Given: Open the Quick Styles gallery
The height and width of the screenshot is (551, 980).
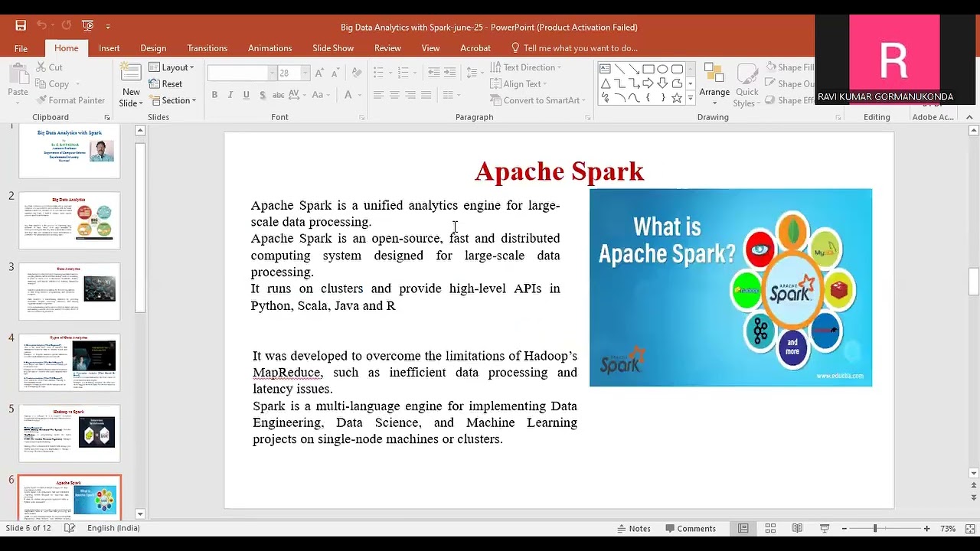Looking at the screenshot, I should 746,86.
